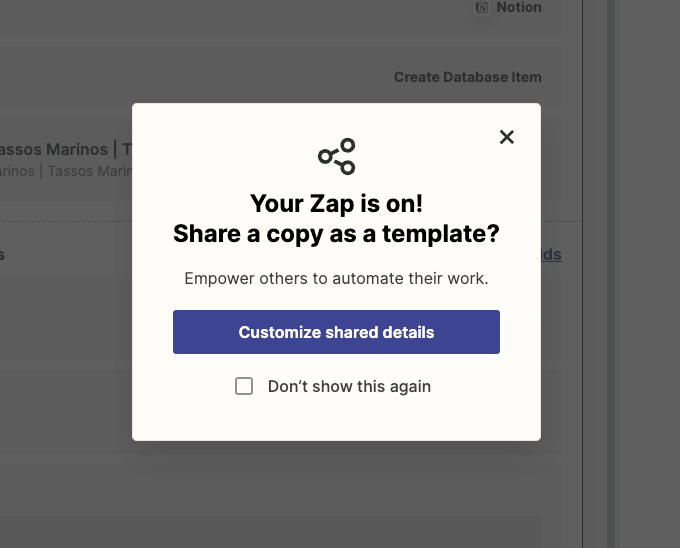Click the vertical scrollbar on the right
This screenshot has height=548, width=680.
pyautogui.click(x=610, y=274)
